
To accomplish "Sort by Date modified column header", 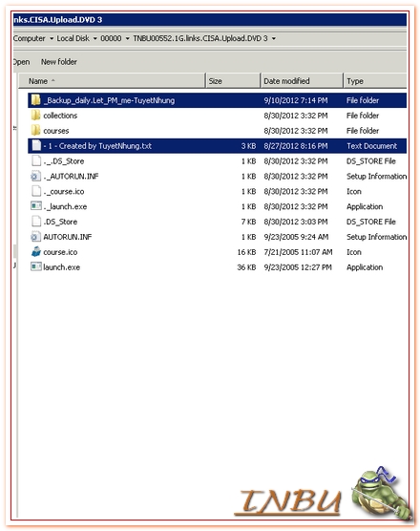I will coord(302,81).
